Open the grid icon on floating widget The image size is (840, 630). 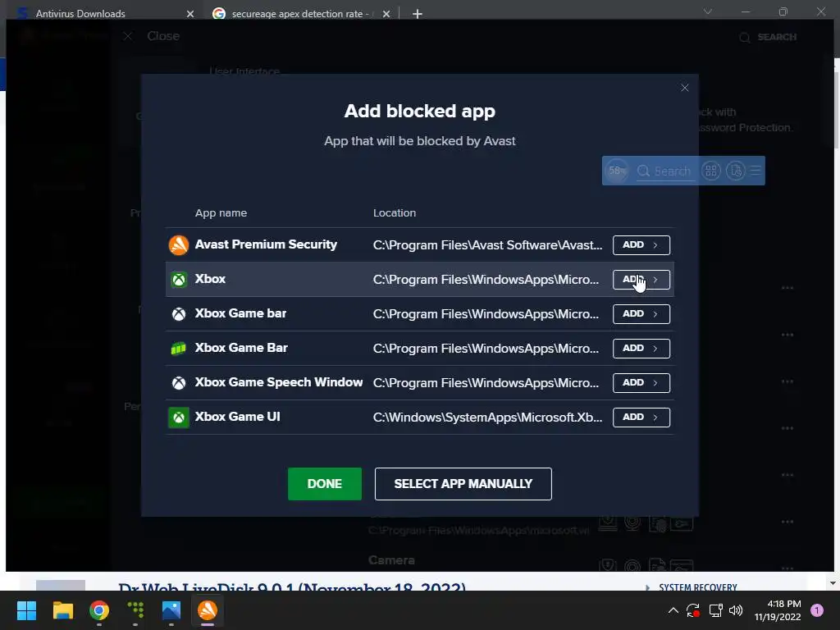711,171
